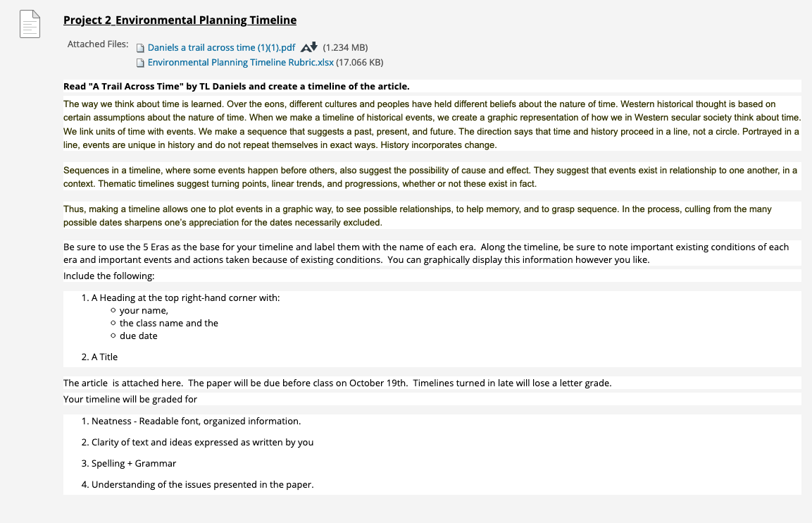Click the file icon before the Daniels PDF
This screenshot has width=812, height=523.
[x=140, y=48]
